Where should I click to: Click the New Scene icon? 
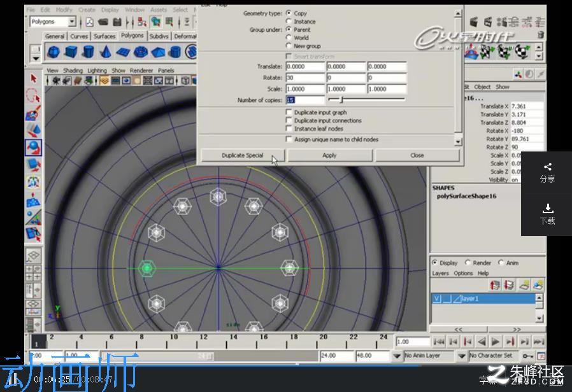[x=90, y=22]
